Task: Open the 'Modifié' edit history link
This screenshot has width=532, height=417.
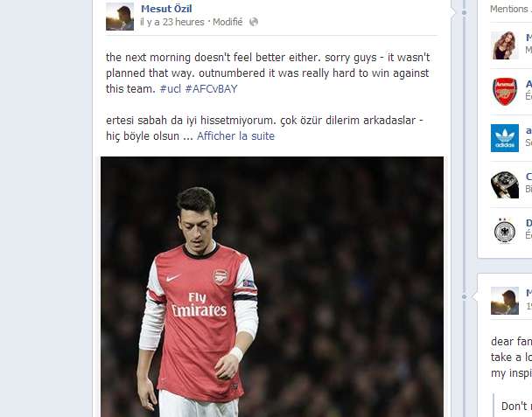Action: tap(227, 22)
